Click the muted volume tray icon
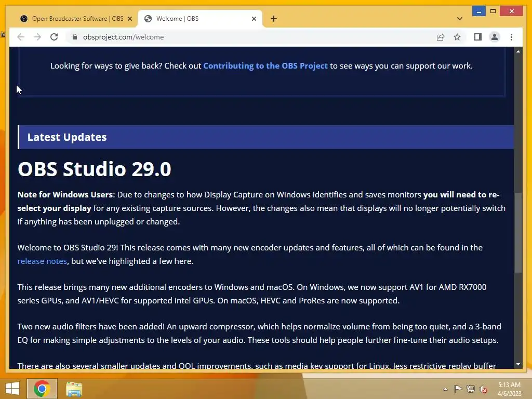Viewport: 532px width, 399px height. pos(483,389)
